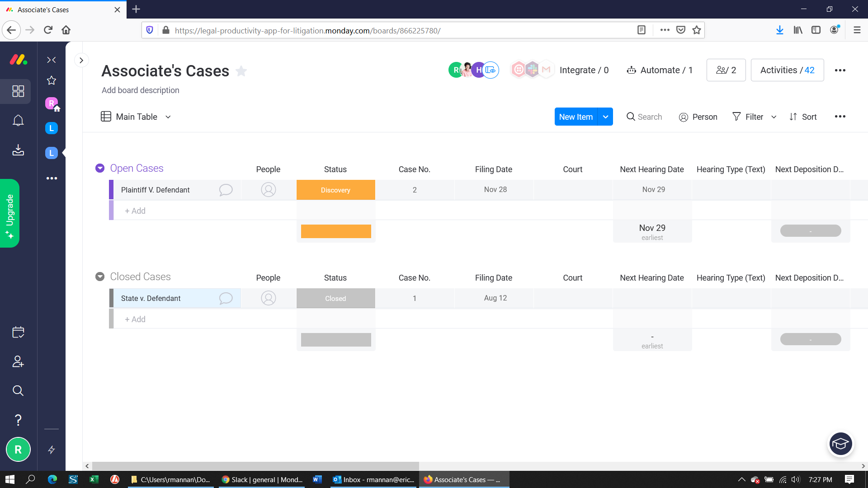
Task: Open the Integrate menu
Action: tap(584, 70)
